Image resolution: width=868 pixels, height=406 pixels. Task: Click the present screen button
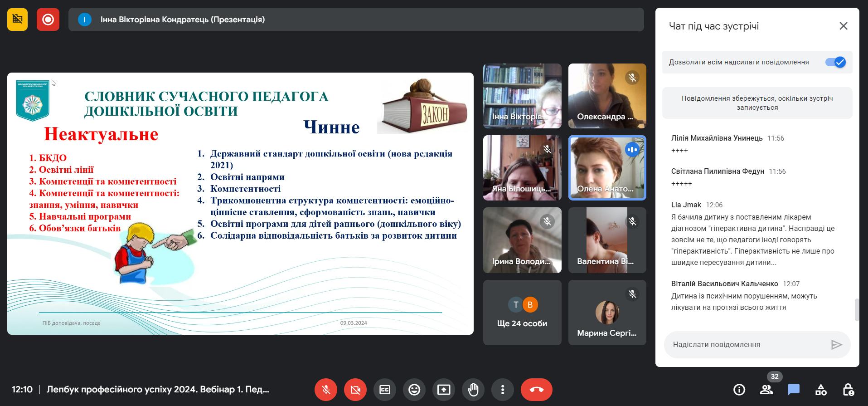tap(444, 390)
